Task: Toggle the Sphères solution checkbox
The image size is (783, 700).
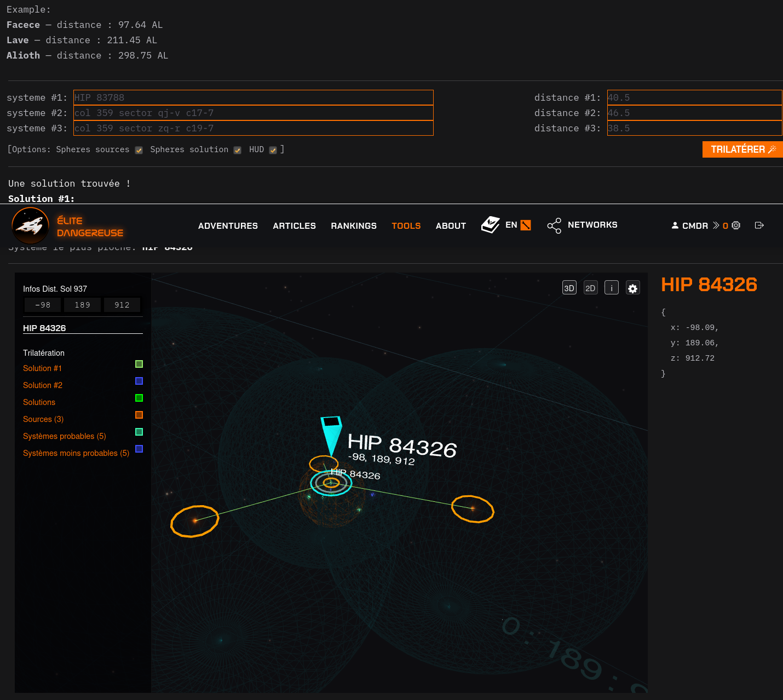Action: click(x=238, y=151)
